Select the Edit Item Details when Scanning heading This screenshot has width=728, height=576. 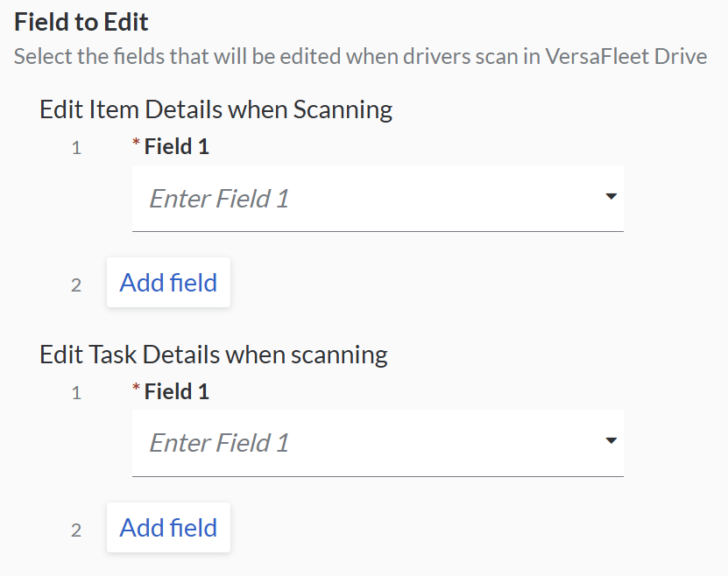tap(216, 109)
